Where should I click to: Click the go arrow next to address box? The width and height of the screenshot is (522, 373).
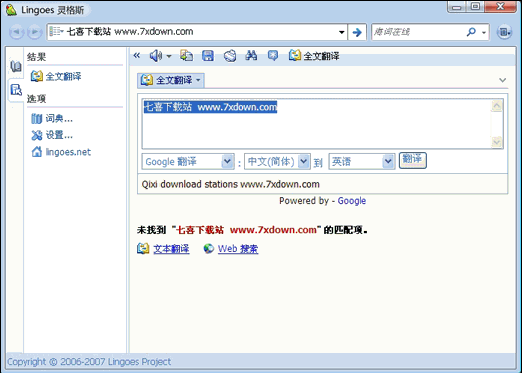coord(357,32)
